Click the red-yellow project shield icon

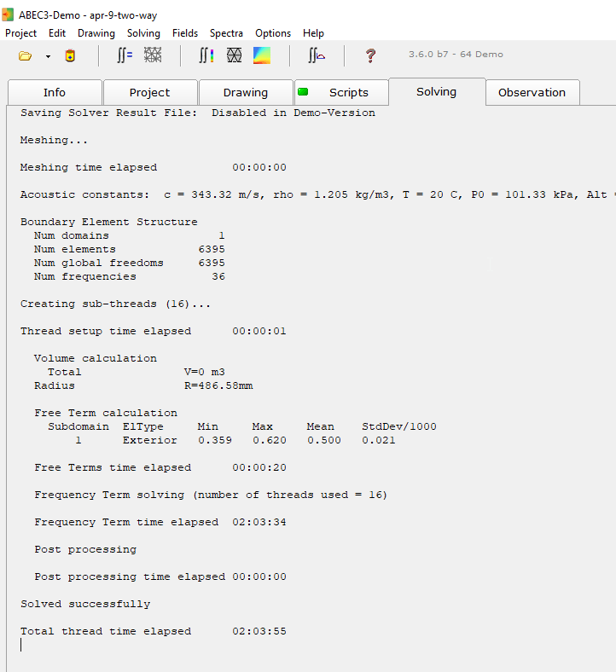click(x=70, y=55)
